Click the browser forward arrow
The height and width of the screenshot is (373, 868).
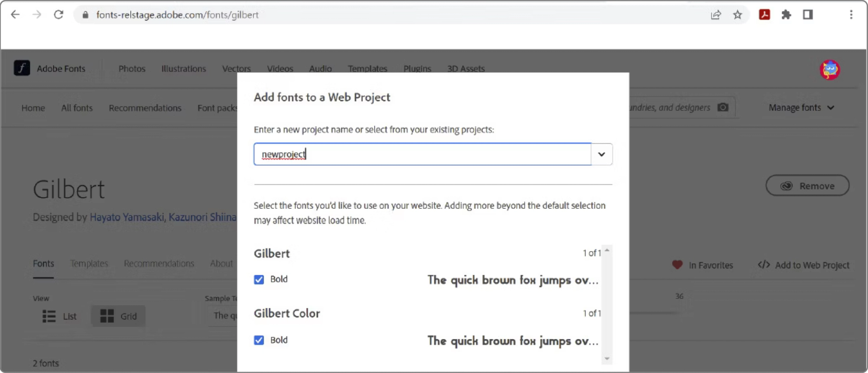pyautogui.click(x=37, y=14)
